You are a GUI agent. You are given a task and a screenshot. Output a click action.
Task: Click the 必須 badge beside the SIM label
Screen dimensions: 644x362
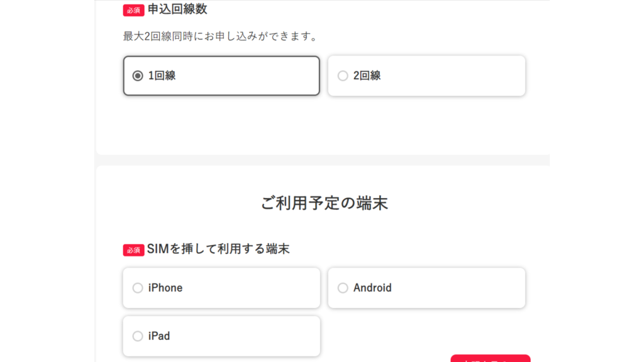(x=133, y=250)
